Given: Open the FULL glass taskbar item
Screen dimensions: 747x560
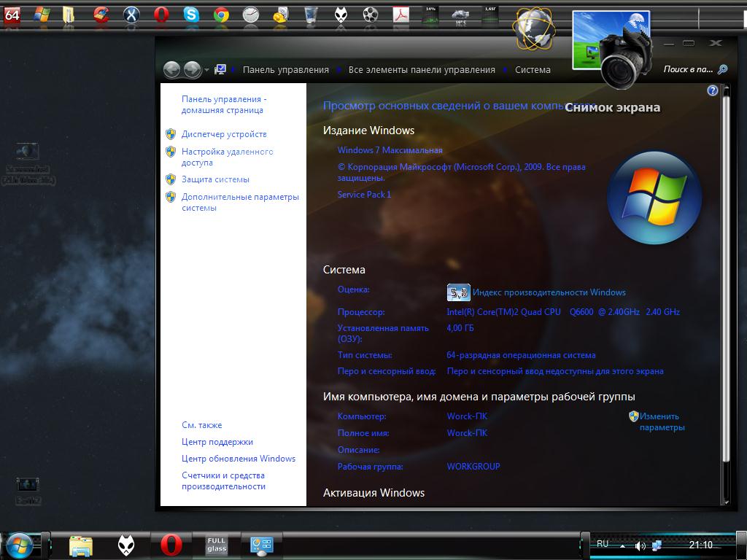Looking at the screenshot, I should [x=216, y=545].
